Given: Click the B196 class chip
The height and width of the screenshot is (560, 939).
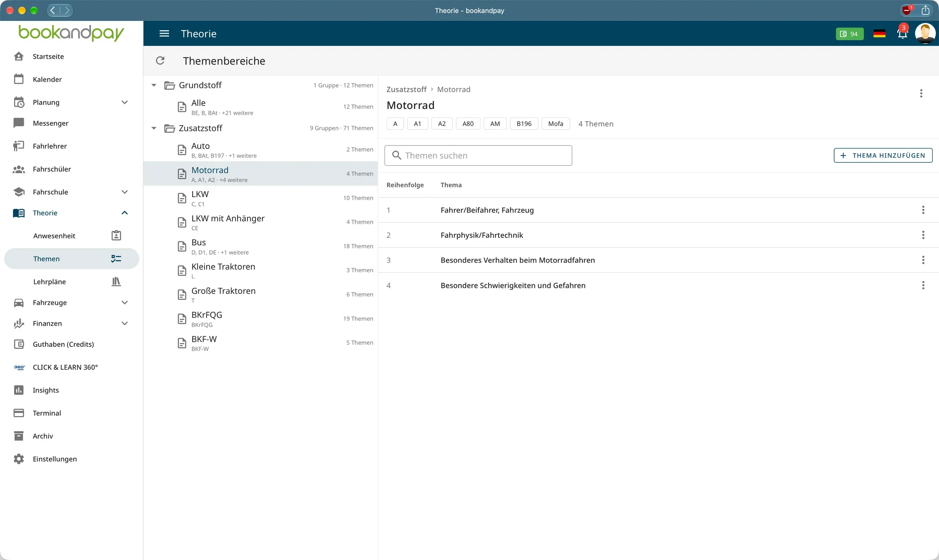Looking at the screenshot, I should [524, 124].
